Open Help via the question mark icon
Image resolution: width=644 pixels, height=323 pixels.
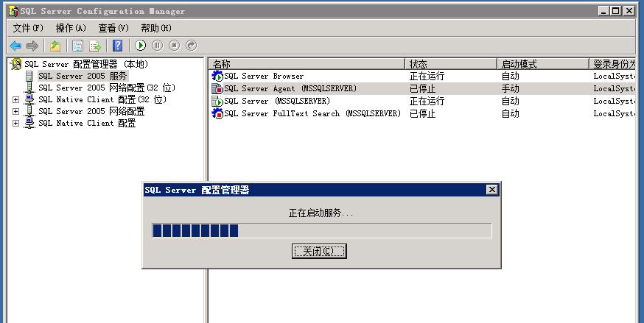pos(118,46)
